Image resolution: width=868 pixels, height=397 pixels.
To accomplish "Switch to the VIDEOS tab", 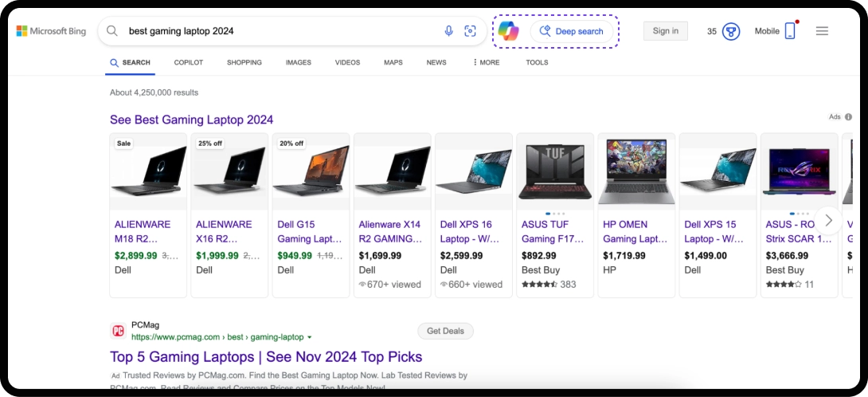I will 348,63.
